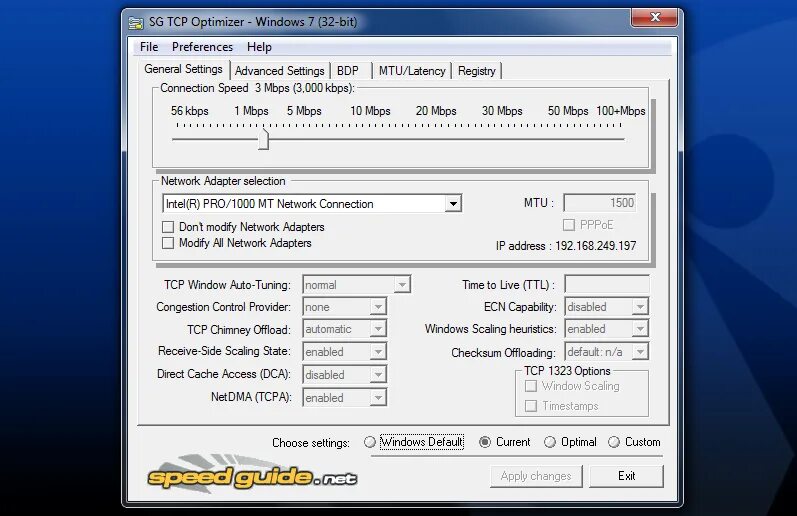
Task: Set the speed slider to the 100+Mbps end
Action: (621, 139)
